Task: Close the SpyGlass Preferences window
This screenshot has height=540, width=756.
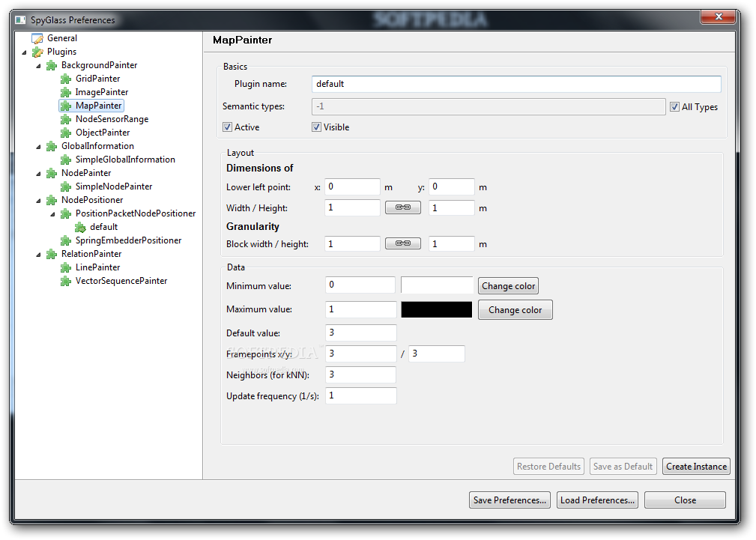Action: click(718, 16)
